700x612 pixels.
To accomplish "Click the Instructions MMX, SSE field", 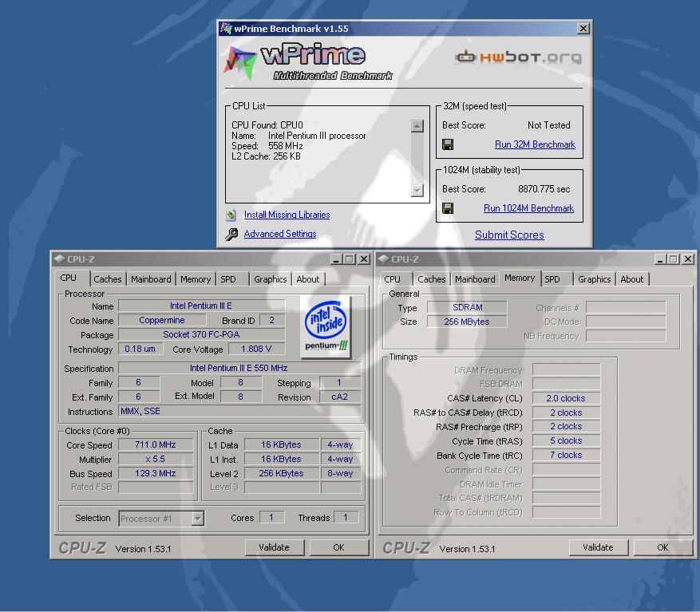I will point(239,411).
